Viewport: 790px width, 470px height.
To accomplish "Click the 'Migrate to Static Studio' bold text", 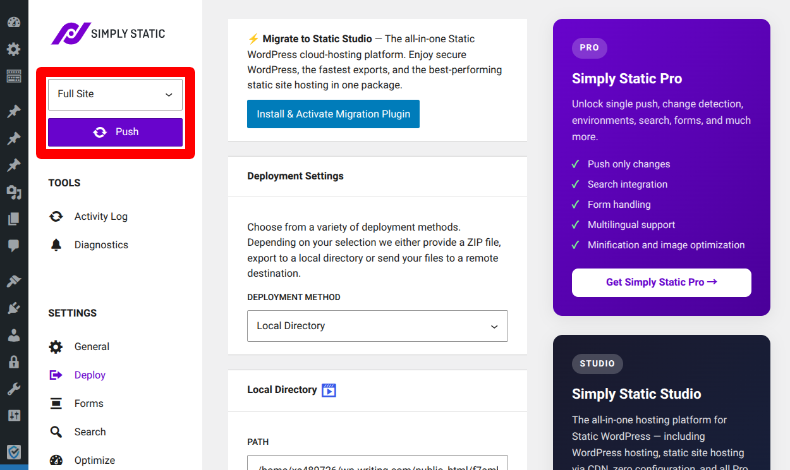I will pyautogui.click(x=317, y=39).
